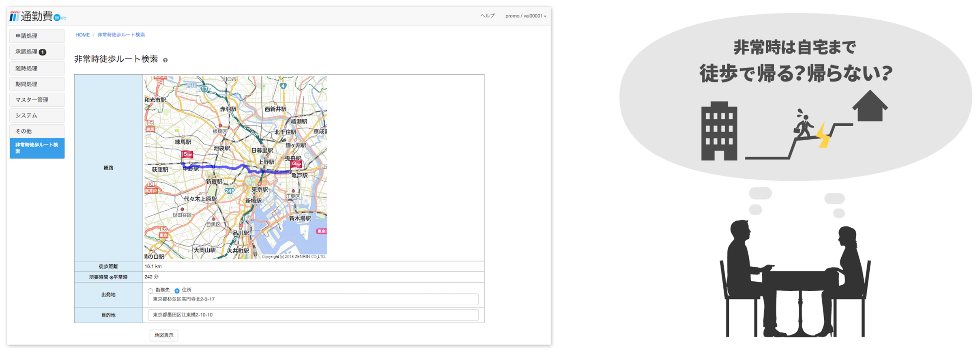Viewport: 980px width, 354px height.
Task: Select the 住所 radio button
Action: (x=177, y=290)
